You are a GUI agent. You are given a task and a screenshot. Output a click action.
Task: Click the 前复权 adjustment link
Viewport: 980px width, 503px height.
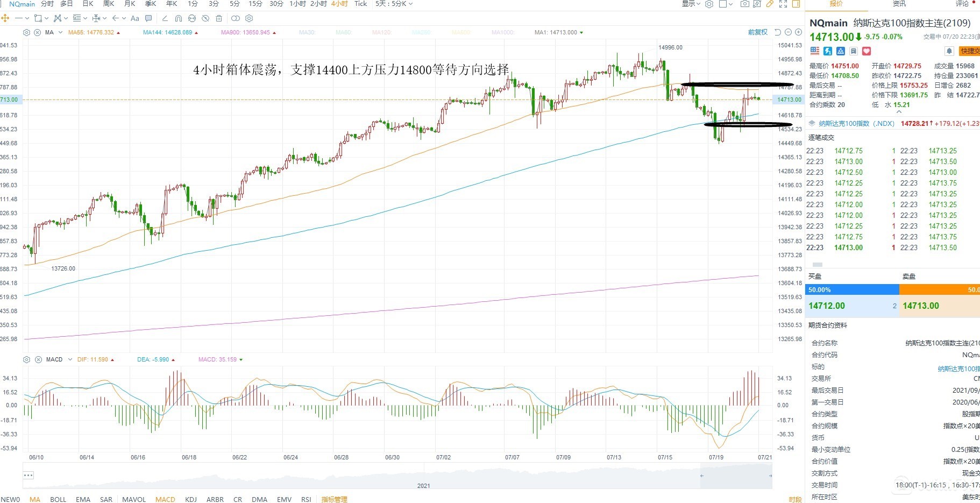click(x=757, y=32)
